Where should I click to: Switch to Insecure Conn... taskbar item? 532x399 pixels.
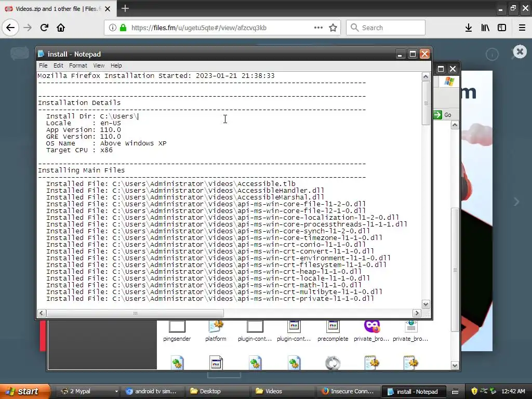pyautogui.click(x=348, y=391)
